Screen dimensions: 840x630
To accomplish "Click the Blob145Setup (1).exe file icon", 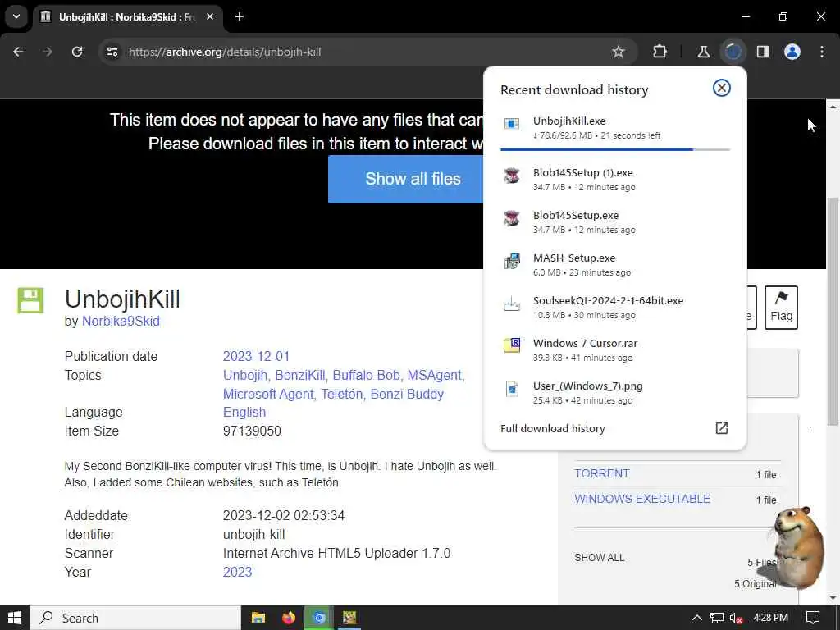I will [x=512, y=176].
